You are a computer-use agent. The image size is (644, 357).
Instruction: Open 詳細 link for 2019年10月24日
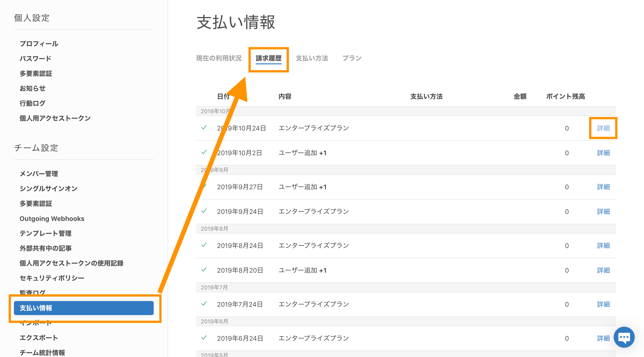tap(603, 128)
